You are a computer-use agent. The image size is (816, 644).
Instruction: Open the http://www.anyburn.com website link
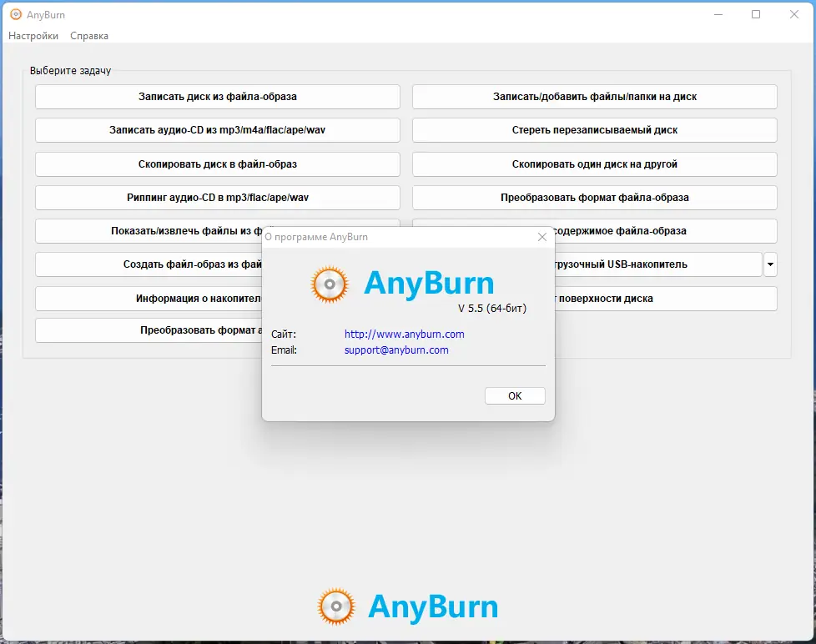pyautogui.click(x=405, y=334)
